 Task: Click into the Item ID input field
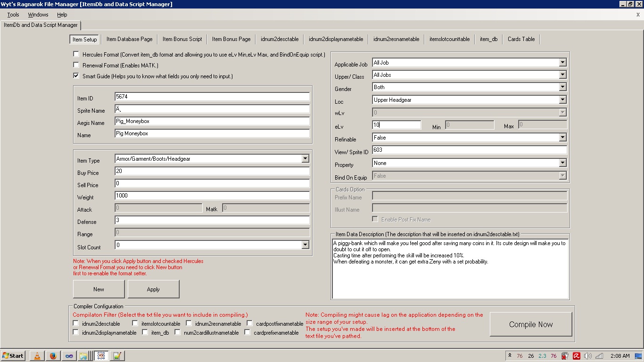coord(212,97)
